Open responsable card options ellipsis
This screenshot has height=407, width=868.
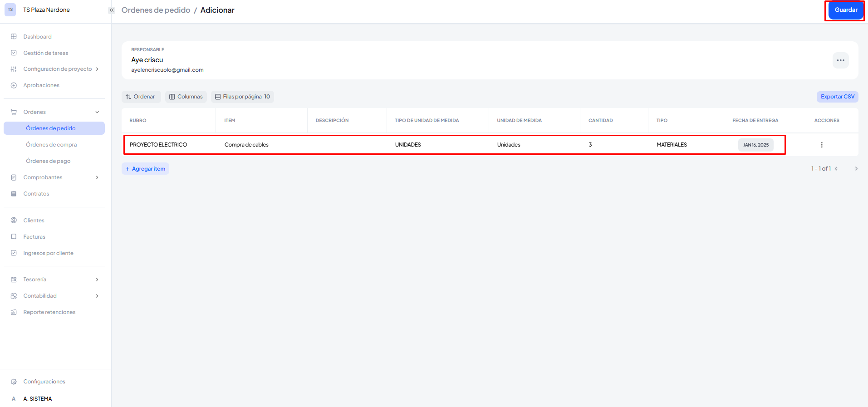coord(840,60)
